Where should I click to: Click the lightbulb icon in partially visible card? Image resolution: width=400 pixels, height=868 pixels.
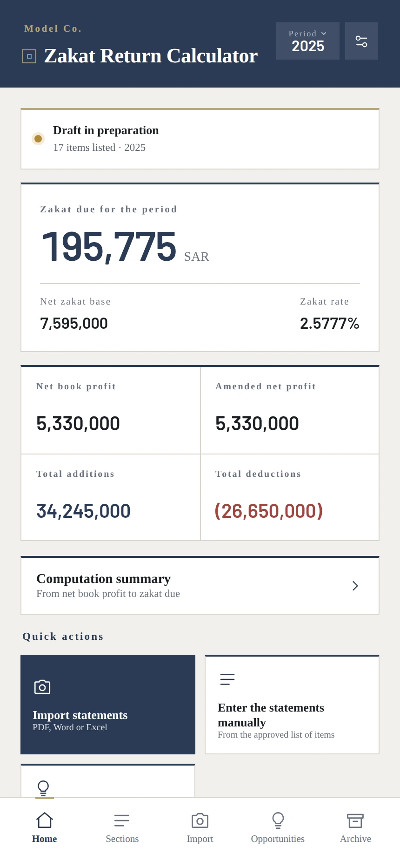point(43,788)
